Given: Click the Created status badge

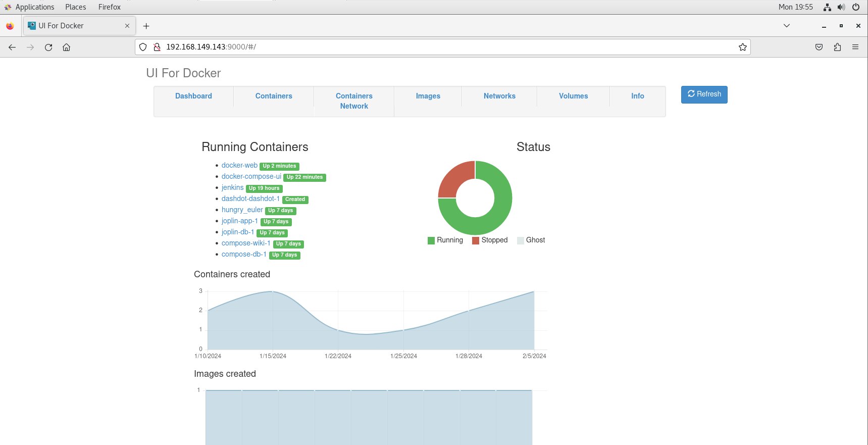Looking at the screenshot, I should tap(295, 200).
